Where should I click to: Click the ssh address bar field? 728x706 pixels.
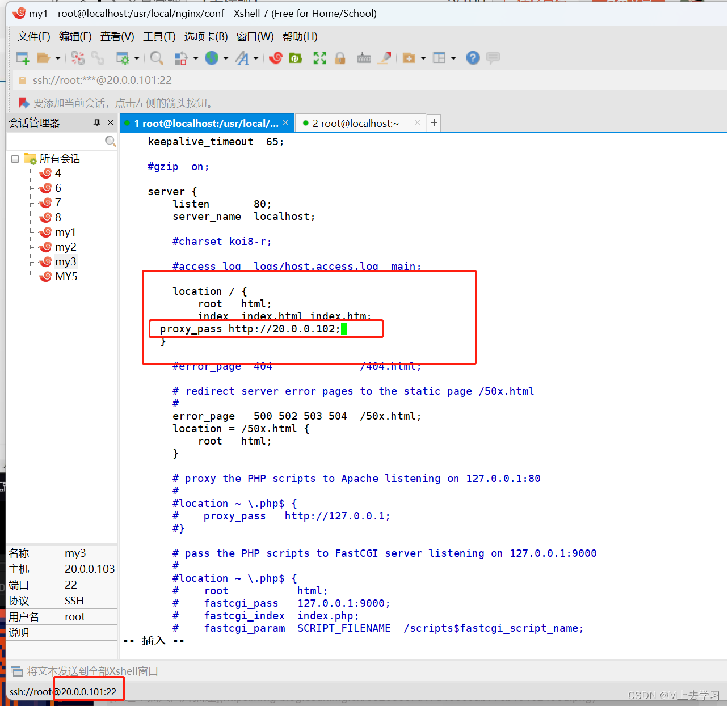(369, 81)
